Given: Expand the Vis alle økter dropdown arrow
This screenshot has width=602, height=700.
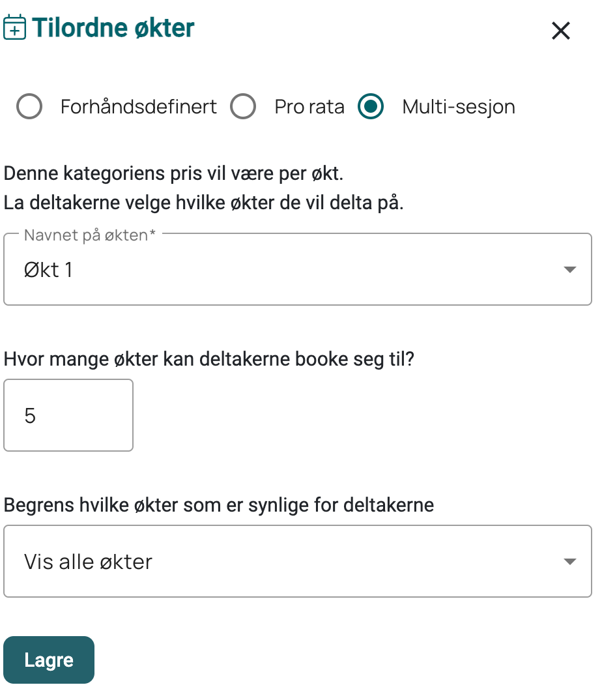Looking at the screenshot, I should pos(570,561).
